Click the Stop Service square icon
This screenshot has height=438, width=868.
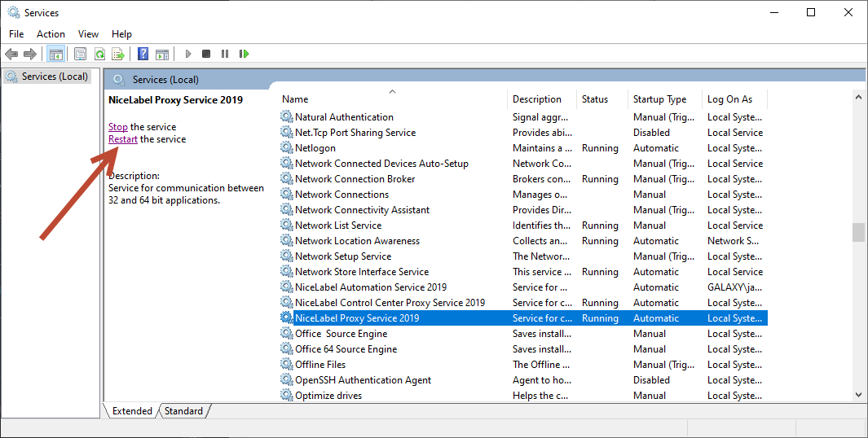coord(206,54)
